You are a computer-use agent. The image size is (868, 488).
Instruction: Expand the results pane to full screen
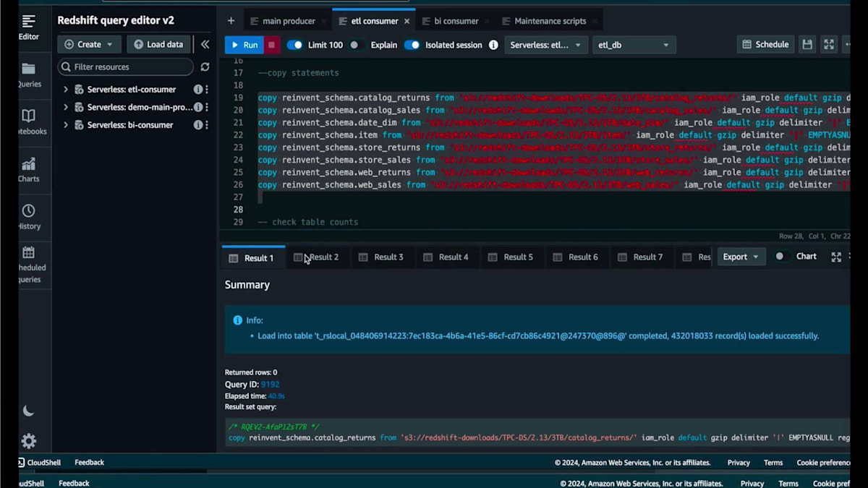pos(836,257)
